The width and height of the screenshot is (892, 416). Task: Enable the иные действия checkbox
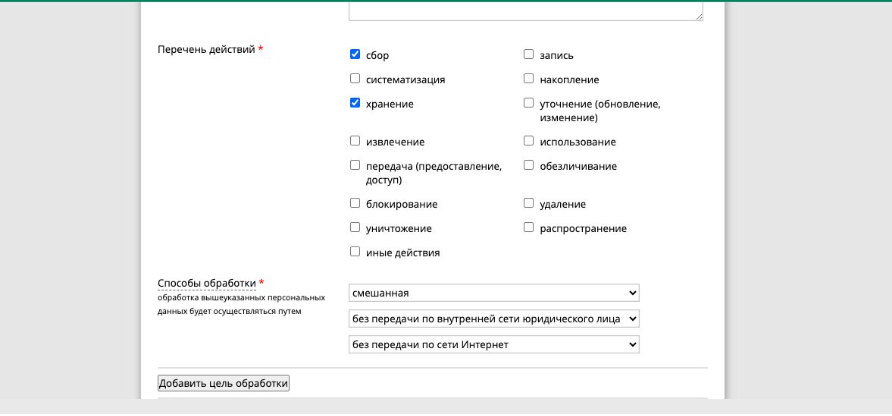tap(355, 252)
